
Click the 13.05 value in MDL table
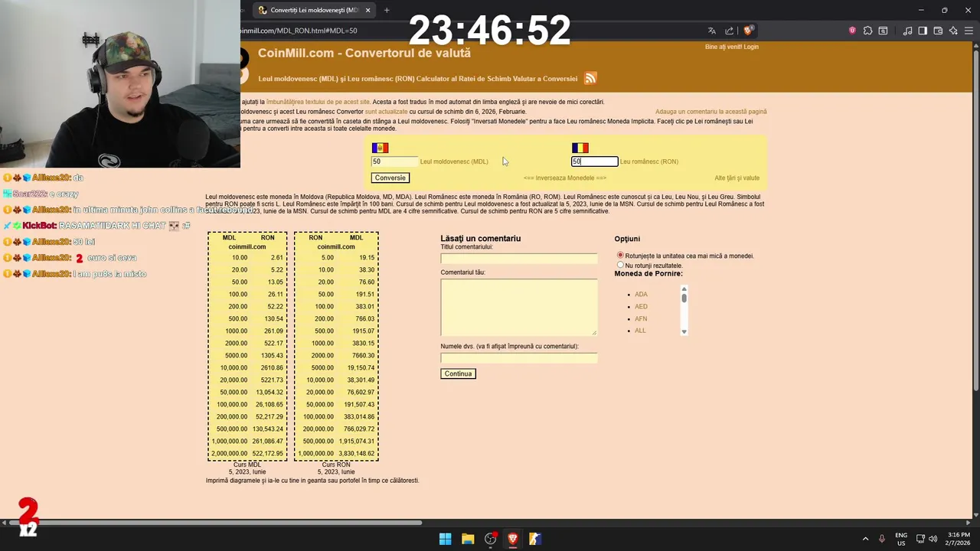pyautogui.click(x=274, y=282)
